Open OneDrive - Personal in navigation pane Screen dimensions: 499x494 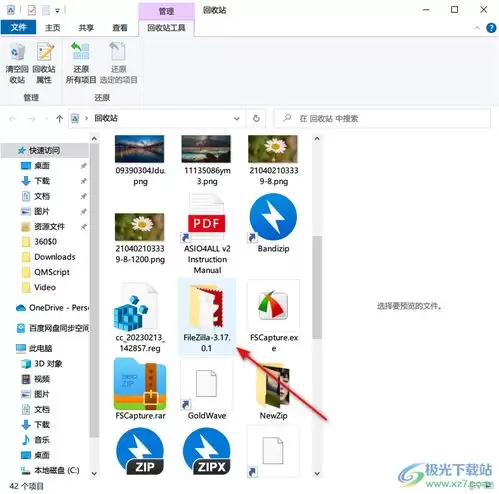(53, 308)
